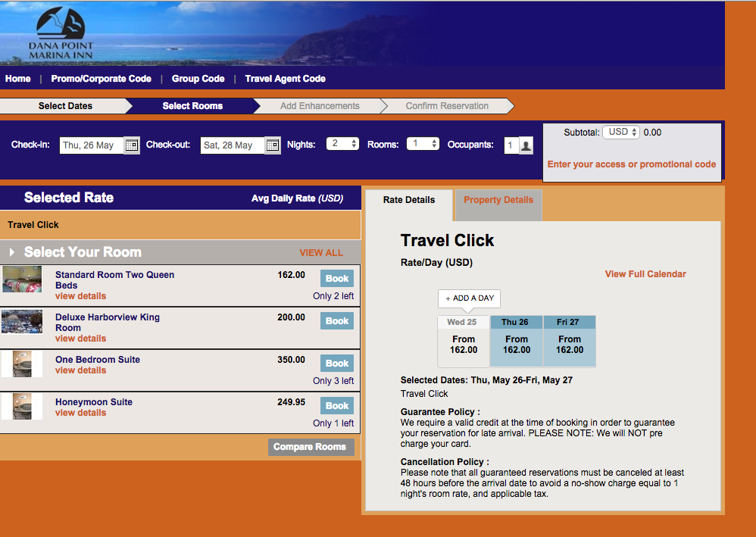
Task: Click the Compare Rooms button
Action: click(310, 447)
